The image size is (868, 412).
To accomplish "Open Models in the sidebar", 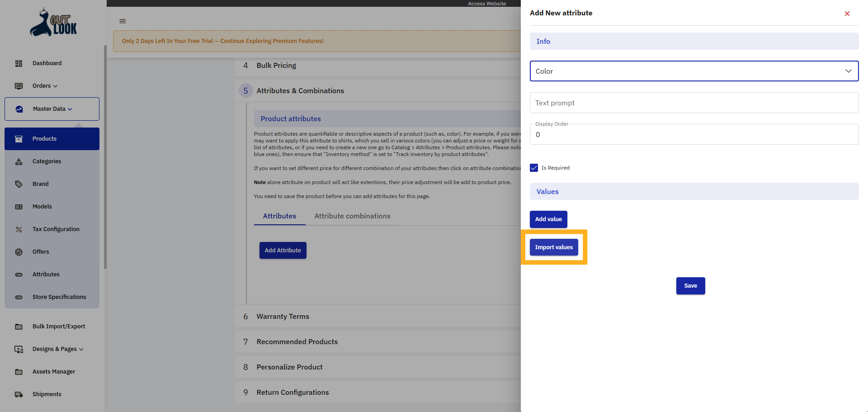I will [52, 207].
